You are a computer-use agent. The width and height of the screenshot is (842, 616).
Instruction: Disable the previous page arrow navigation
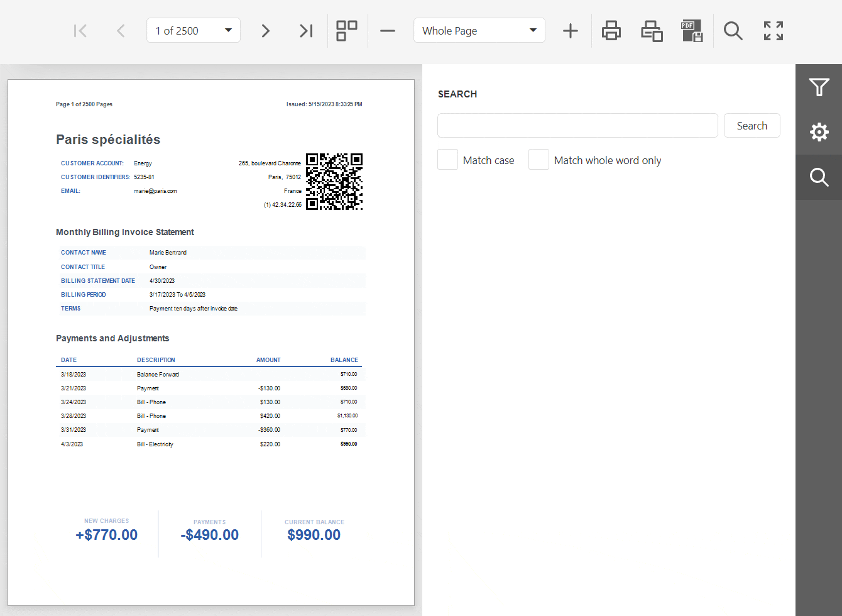[121, 30]
